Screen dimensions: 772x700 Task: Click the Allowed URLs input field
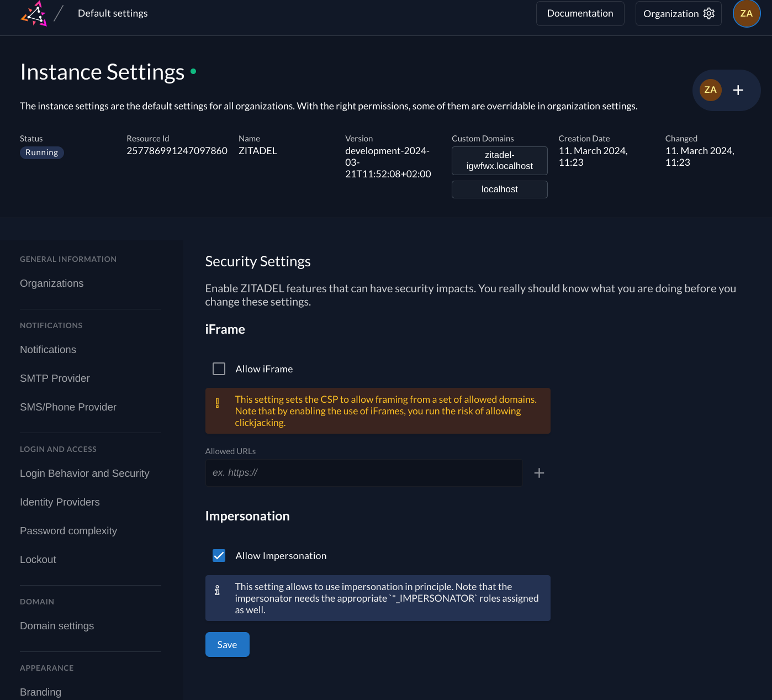(x=363, y=473)
